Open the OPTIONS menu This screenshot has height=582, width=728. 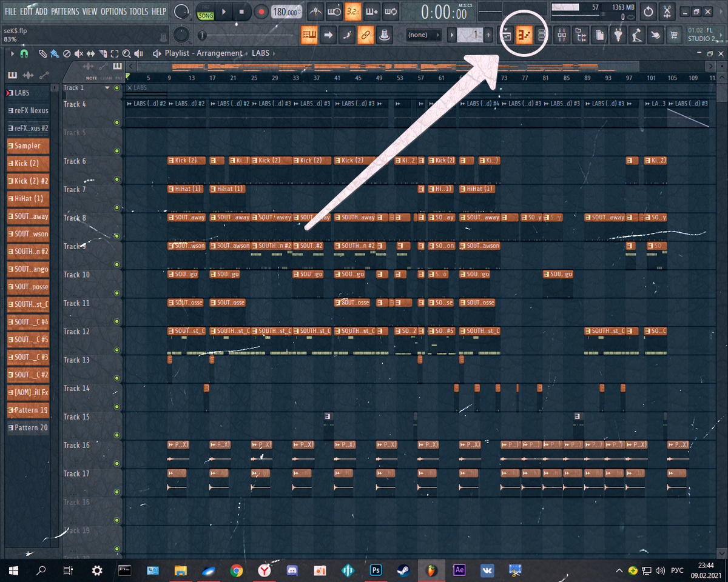[113, 12]
